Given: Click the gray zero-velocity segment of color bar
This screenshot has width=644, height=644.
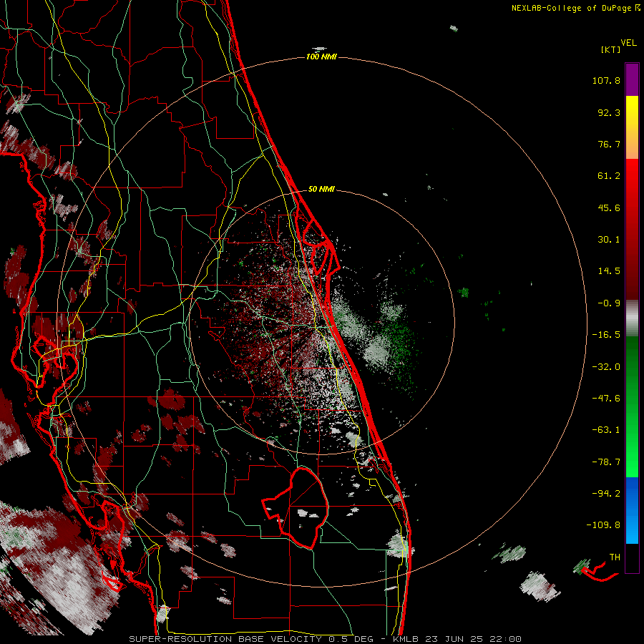Looking at the screenshot, I should [x=632, y=317].
